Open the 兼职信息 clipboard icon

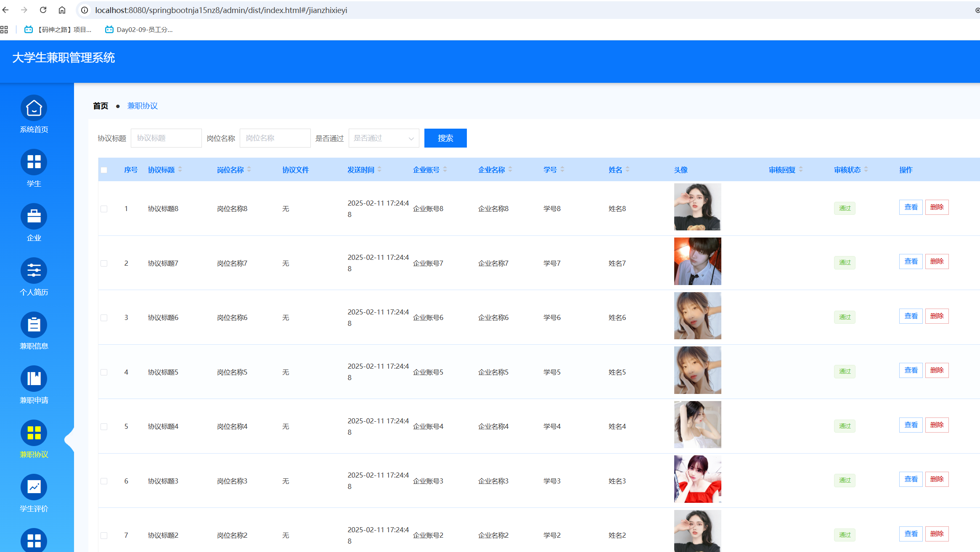(34, 325)
